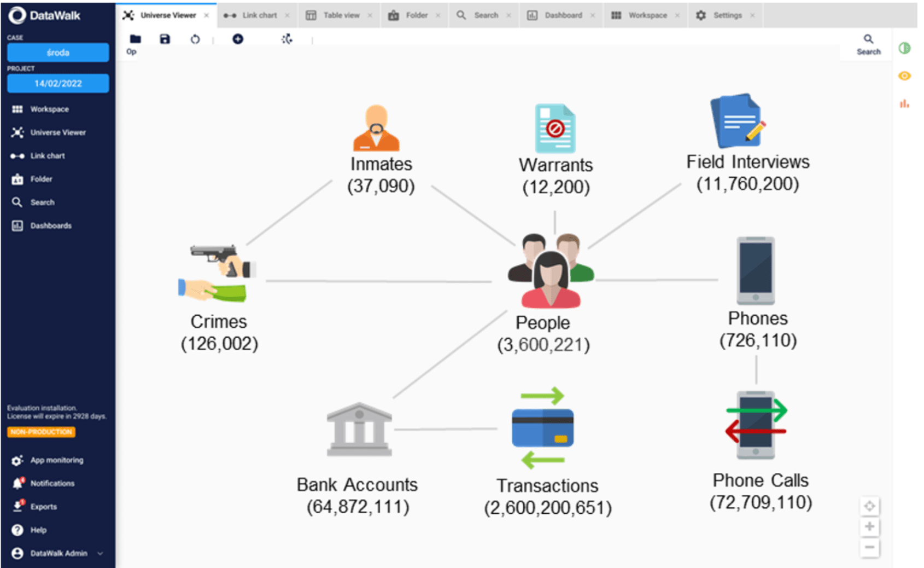
Task: Refresh the universe using the reload icon
Action: (x=195, y=39)
